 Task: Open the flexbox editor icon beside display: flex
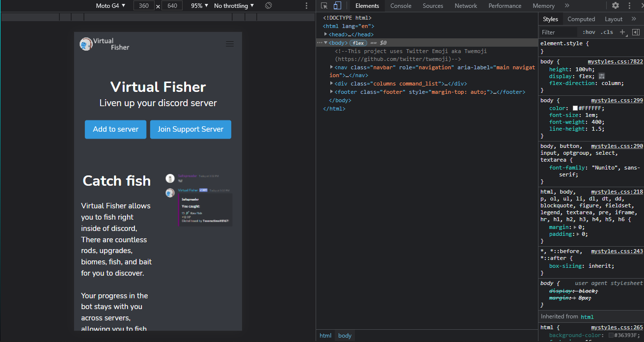(602, 76)
